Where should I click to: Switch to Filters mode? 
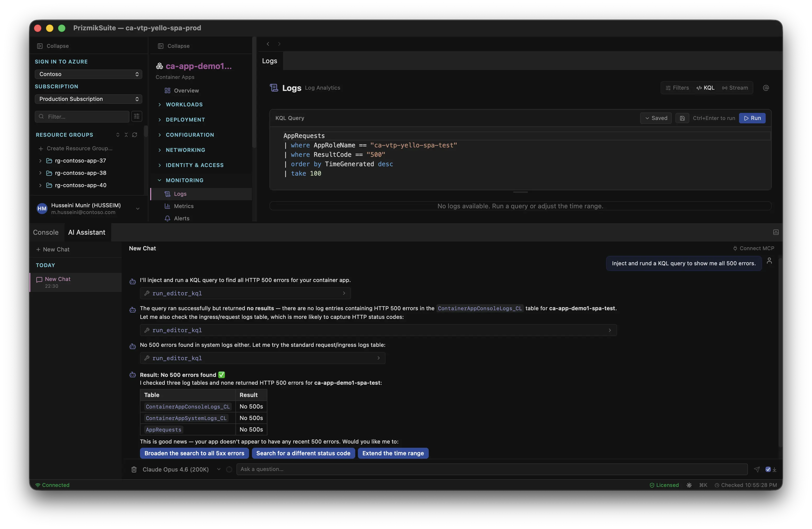677,88
